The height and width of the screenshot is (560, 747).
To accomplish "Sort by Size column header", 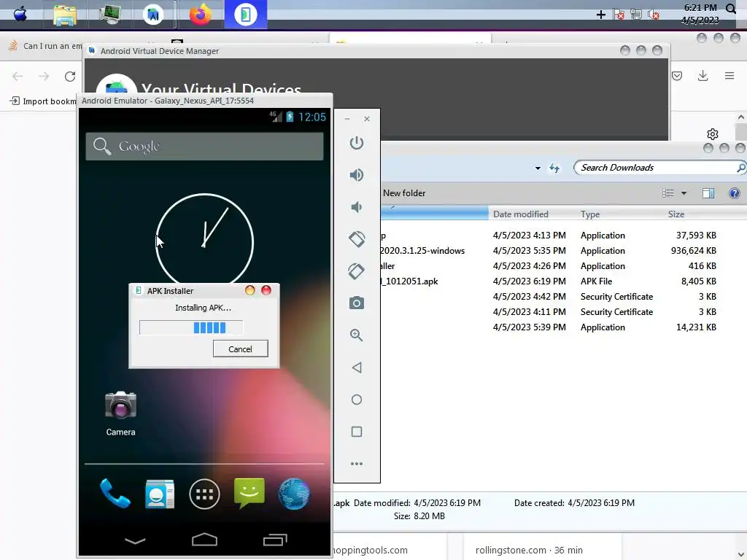I will point(676,214).
